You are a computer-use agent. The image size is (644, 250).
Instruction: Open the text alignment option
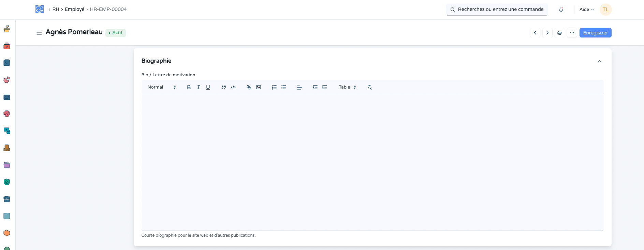(299, 87)
